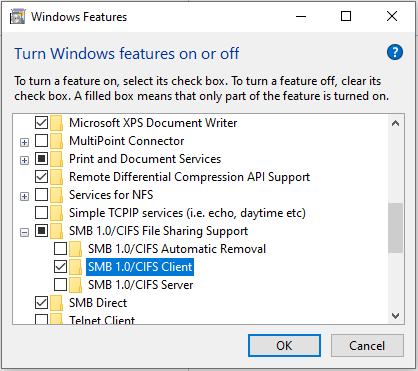This screenshot has height=371, width=418.
Task: Check the SMB 1.0/CIFS Automatic Removal box
Action: 60,249
